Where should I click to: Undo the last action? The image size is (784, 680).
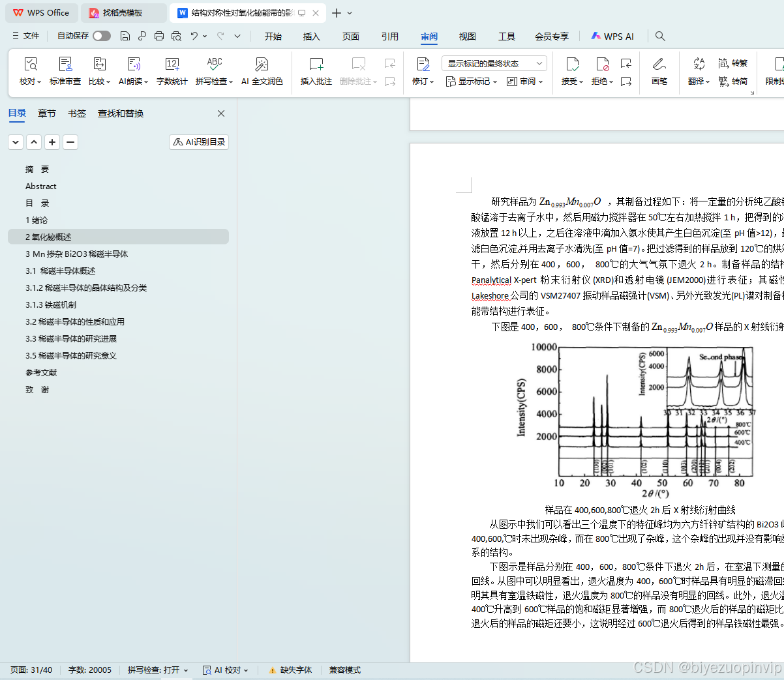[x=194, y=36]
